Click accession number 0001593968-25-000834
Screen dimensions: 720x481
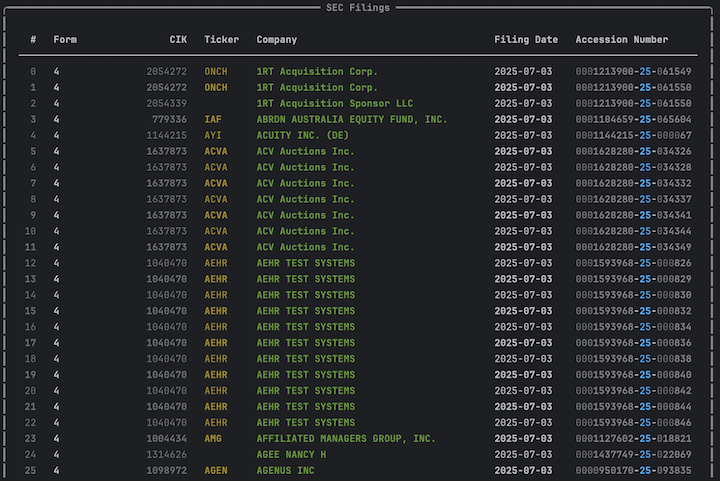633,327
